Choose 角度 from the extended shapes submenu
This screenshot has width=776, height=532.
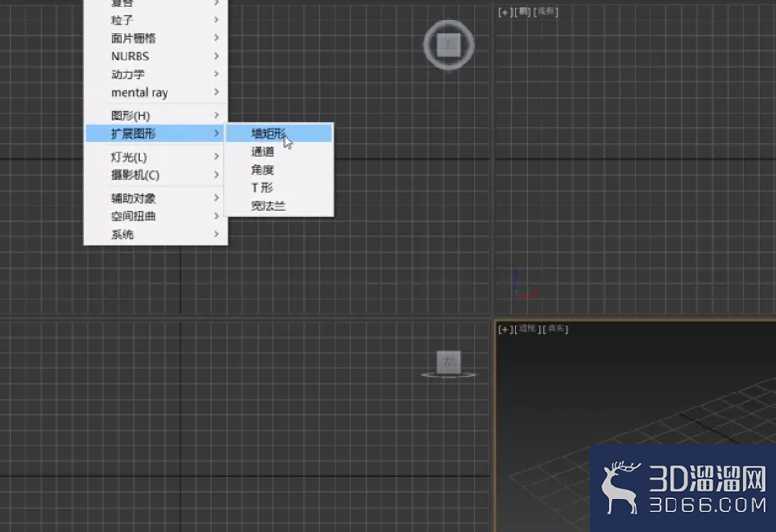(279, 170)
